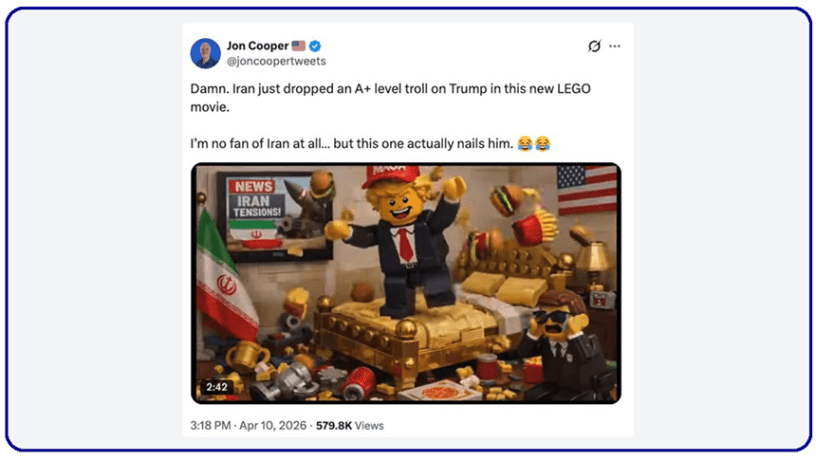This screenshot has width=816, height=460.
Task: View the 579.8K view count
Action: click(334, 426)
